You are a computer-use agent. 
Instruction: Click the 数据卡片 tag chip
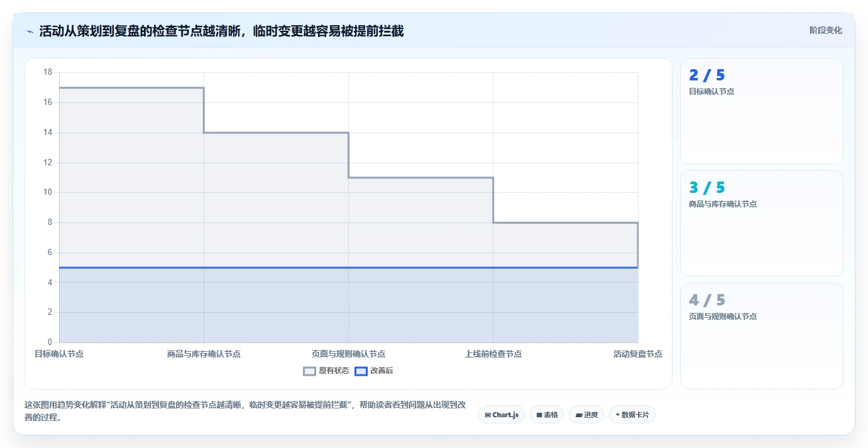click(x=632, y=415)
